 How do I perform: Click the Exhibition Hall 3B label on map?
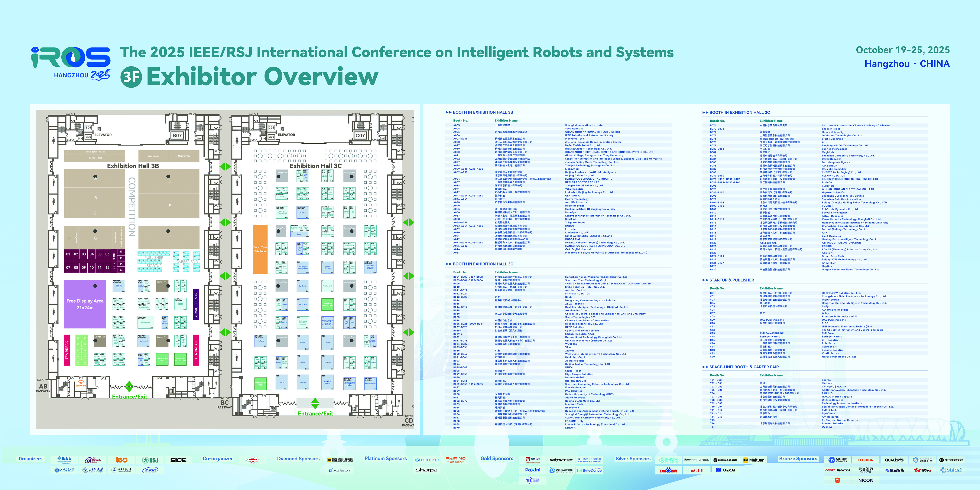pyautogui.click(x=133, y=166)
